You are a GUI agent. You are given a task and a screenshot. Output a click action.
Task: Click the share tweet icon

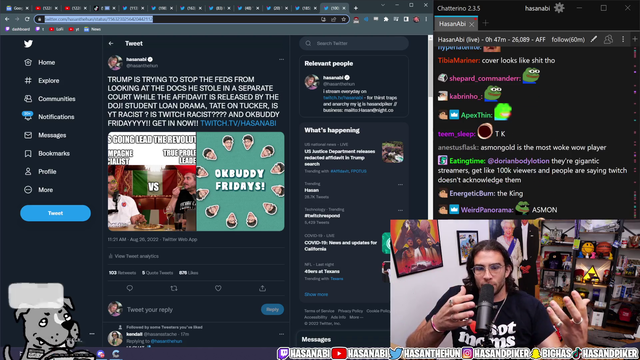coord(262,288)
